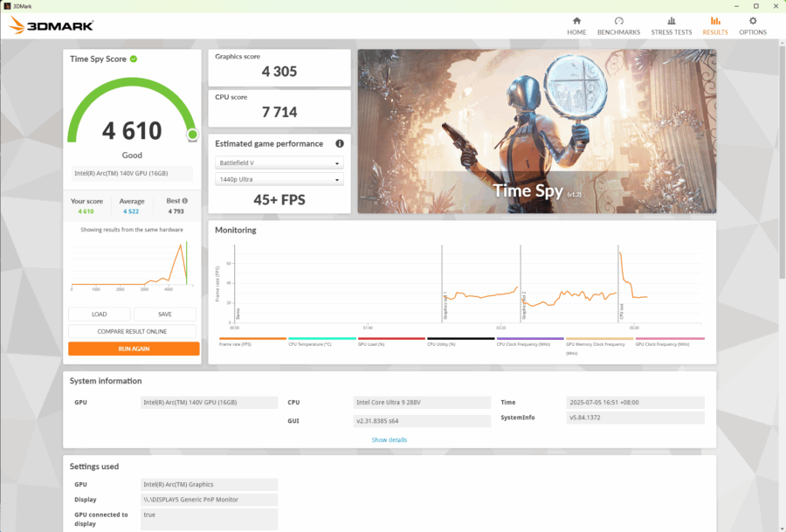Click the Run Again button
The width and height of the screenshot is (786, 532).
pos(134,349)
